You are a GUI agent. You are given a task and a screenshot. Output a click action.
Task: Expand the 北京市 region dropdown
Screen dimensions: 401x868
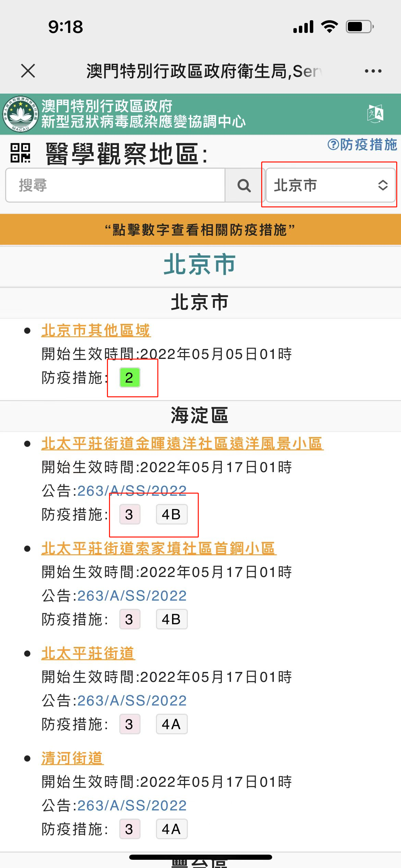point(330,185)
